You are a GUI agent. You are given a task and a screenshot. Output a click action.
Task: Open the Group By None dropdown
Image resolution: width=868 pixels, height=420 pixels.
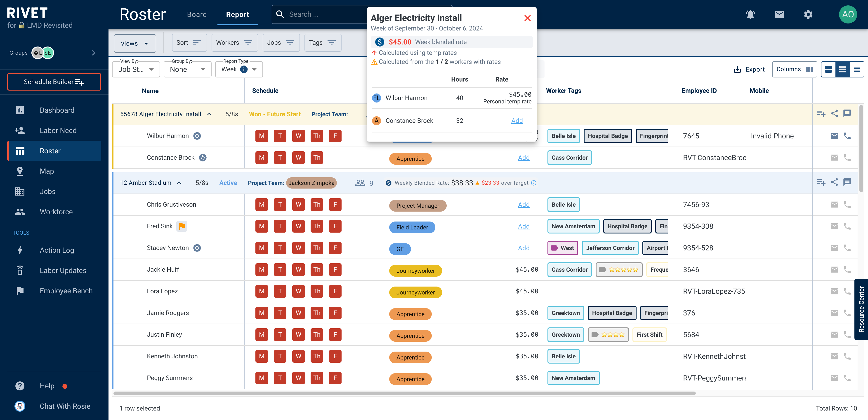187,69
